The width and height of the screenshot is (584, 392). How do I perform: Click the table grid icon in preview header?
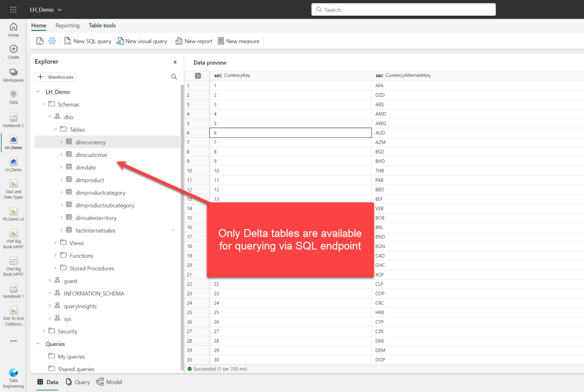(x=198, y=76)
